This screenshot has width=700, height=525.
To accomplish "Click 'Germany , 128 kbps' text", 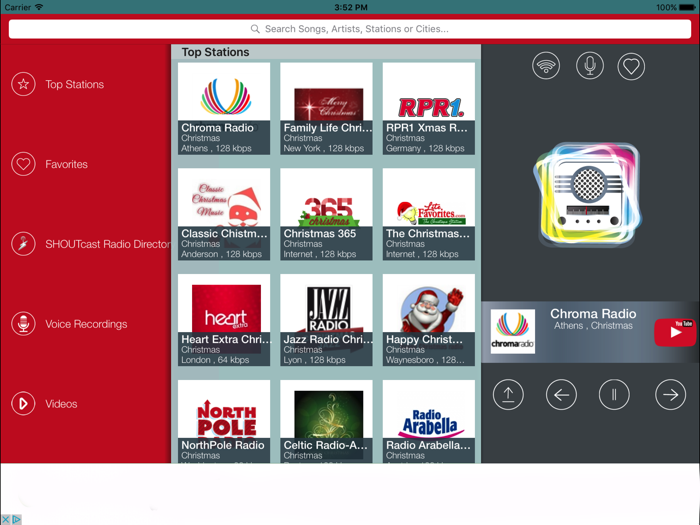I will pyautogui.click(x=425, y=148).
